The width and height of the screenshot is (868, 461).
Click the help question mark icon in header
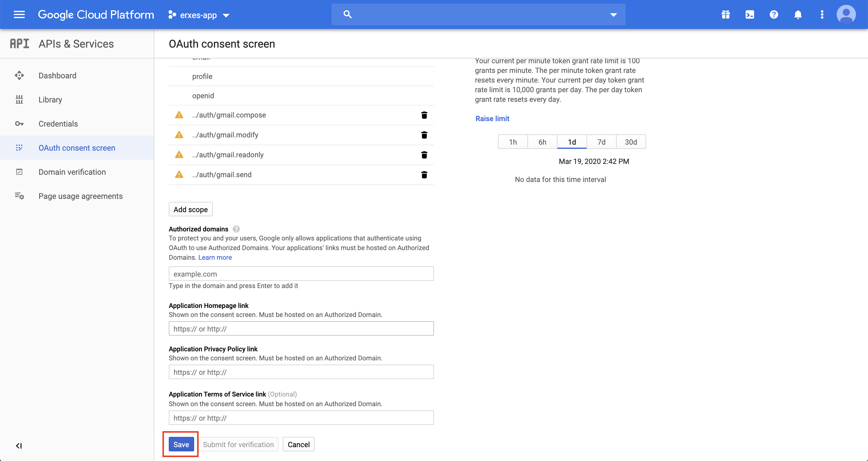[x=774, y=14]
